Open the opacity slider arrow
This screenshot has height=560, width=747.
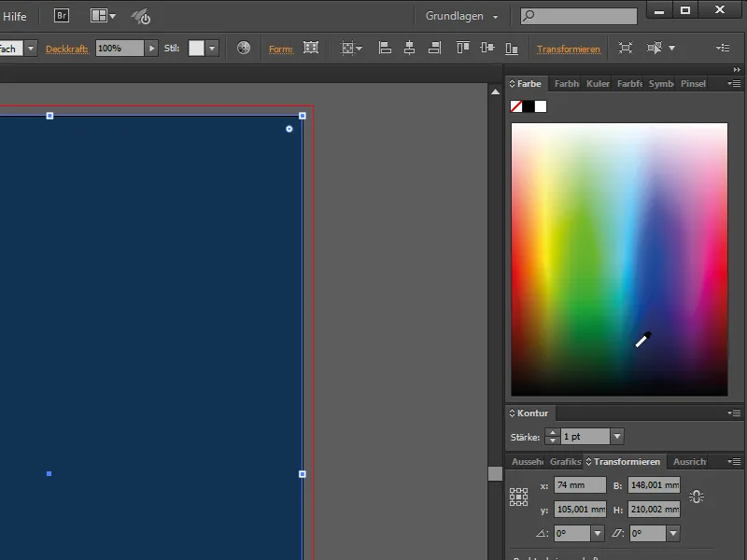click(151, 49)
